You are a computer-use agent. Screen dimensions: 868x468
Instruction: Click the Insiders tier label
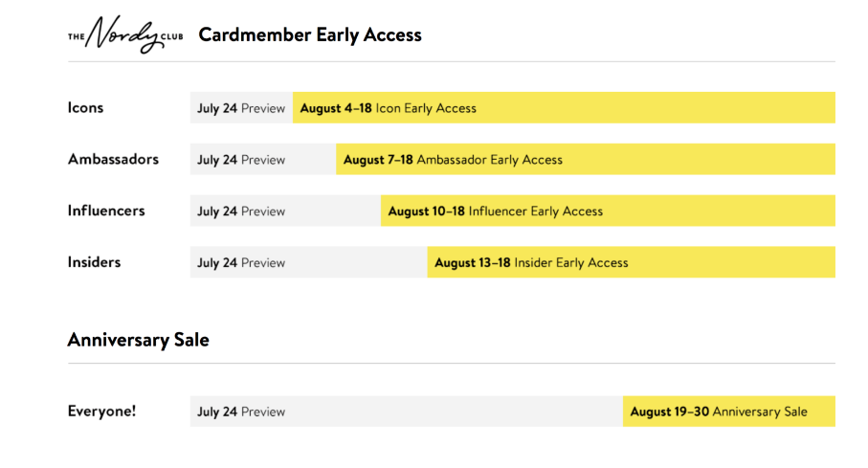pos(94,262)
